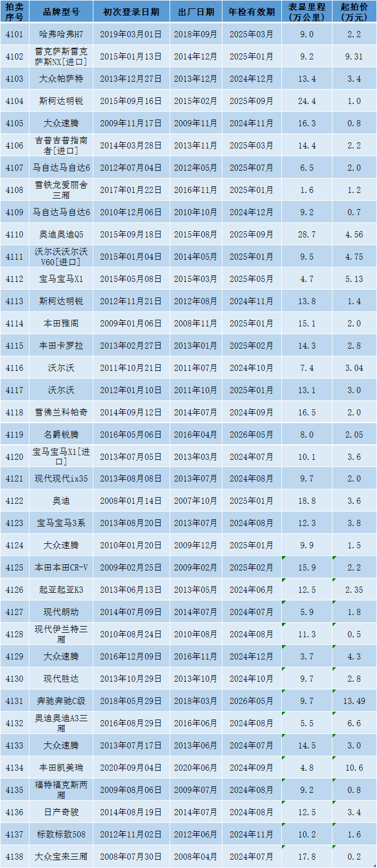This screenshot has width=377, height=868.
Task: Select cell 本田雅阁
Action: (61, 323)
